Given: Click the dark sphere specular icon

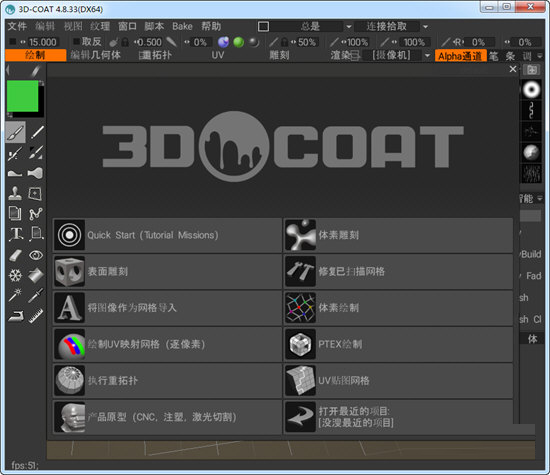Looking at the screenshot, I should click(254, 42).
